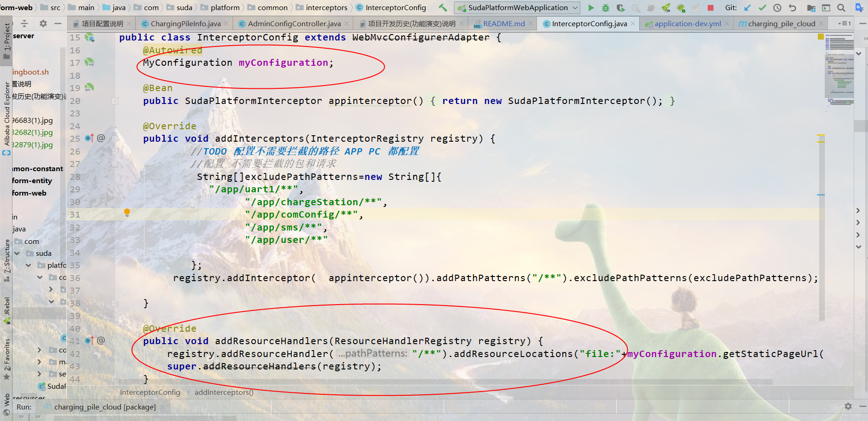The width and height of the screenshot is (868, 421).
Task: Show hidden tabs list dropdown
Action: [x=844, y=23]
